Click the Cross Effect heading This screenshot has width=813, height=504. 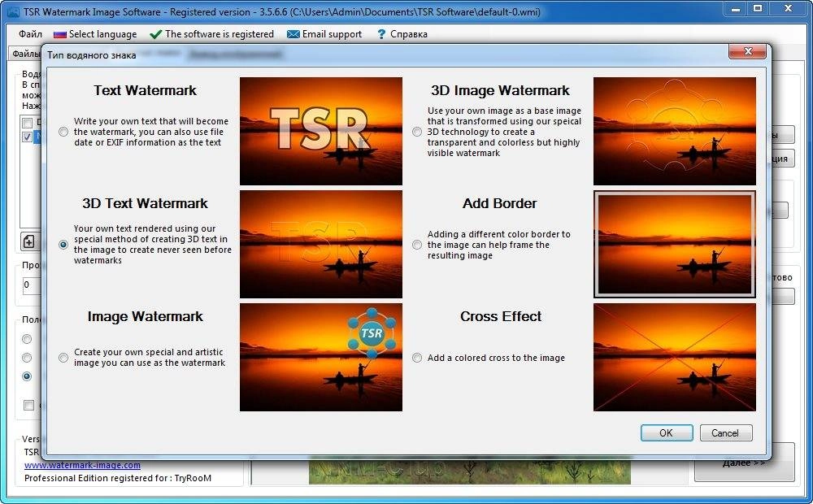pos(501,316)
